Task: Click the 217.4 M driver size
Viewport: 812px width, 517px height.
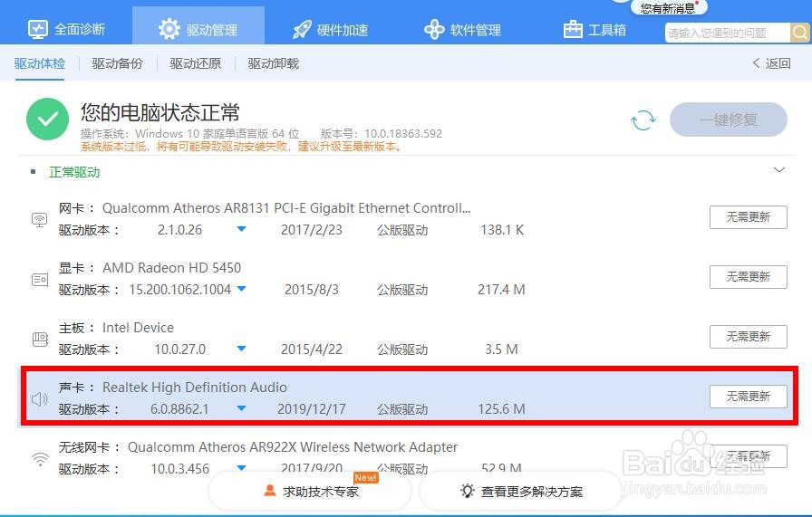Action: pos(501,290)
